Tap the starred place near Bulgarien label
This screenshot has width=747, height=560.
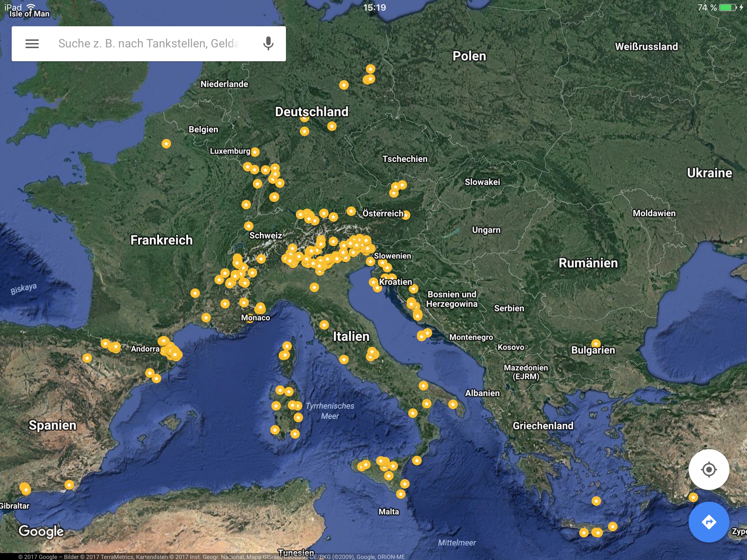(596, 343)
